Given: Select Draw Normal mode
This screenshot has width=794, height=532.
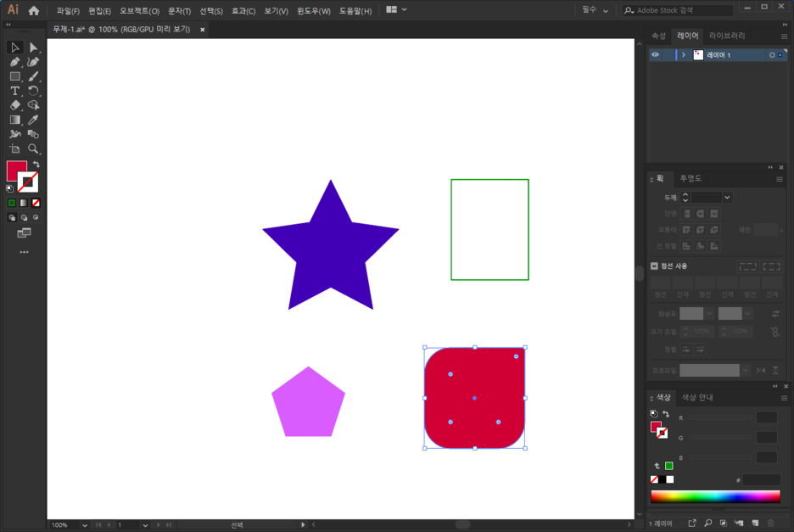Looking at the screenshot, I should pos(12,218).
